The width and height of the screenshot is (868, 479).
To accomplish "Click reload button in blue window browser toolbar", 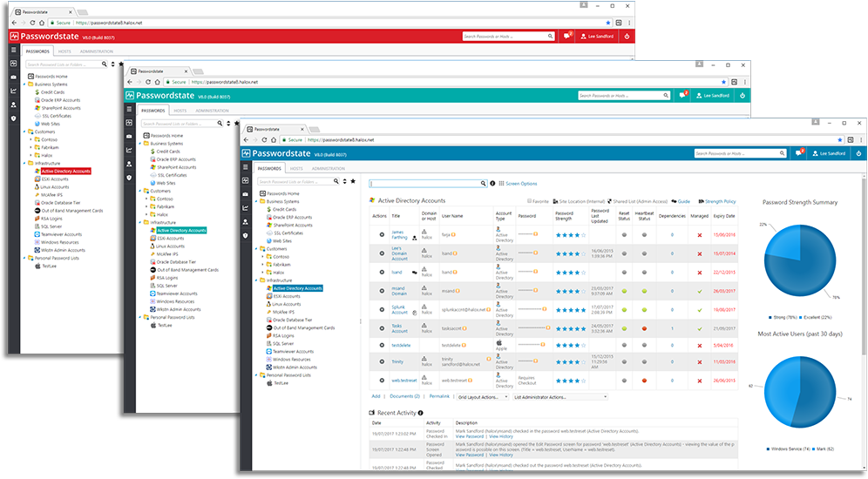I will coord(264,140).
